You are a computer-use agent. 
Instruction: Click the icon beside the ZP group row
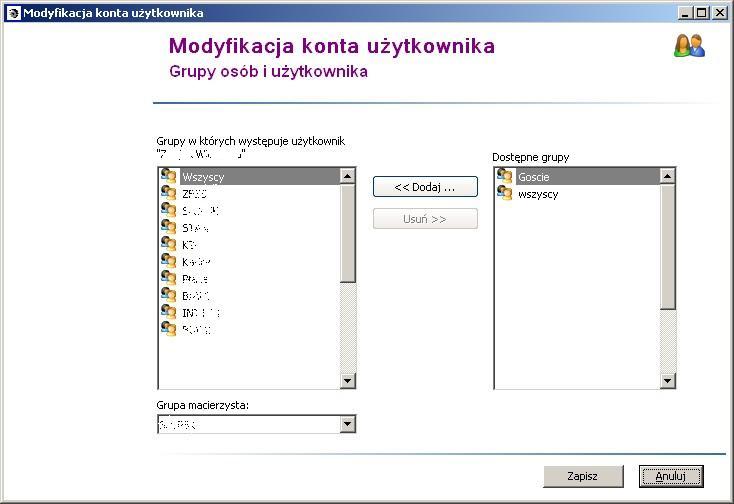coord(169,193)
